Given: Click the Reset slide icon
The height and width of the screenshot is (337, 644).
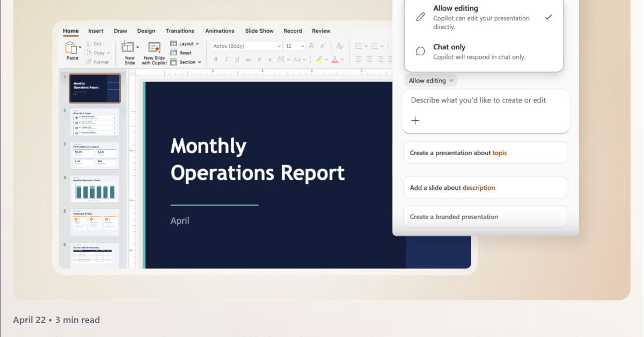Looking at the screenshot, I should tap(174, 53).
